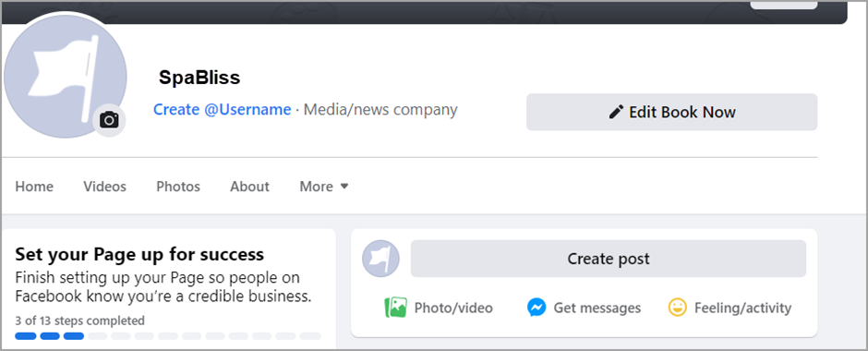868x351 pixels.
Task: Click the Edit Book Now button
Action: 671,112
